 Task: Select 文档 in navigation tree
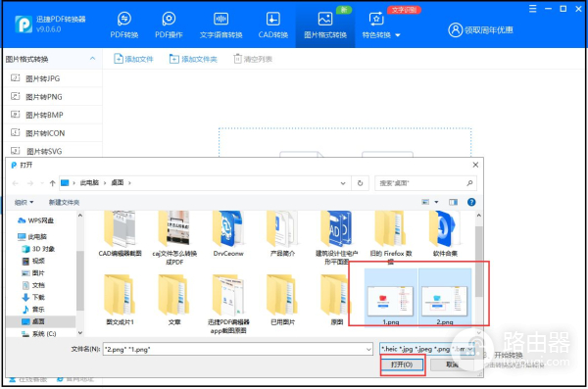[33, 285]
